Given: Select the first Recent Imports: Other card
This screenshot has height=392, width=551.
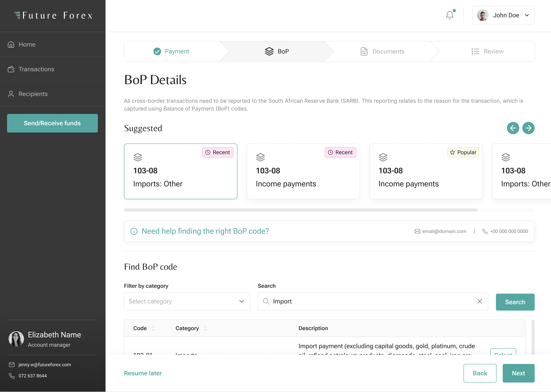Looking at the screenshot, I should click(180, 171).
